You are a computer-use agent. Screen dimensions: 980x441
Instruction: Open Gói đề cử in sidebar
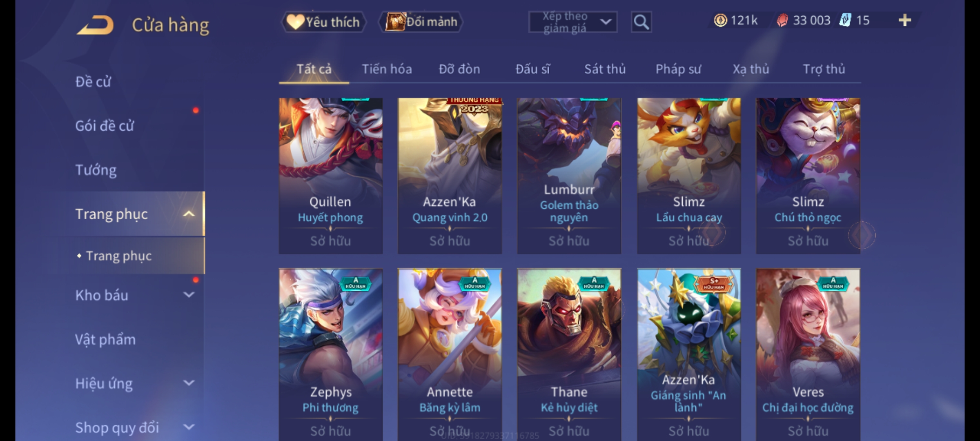(105, 126)
